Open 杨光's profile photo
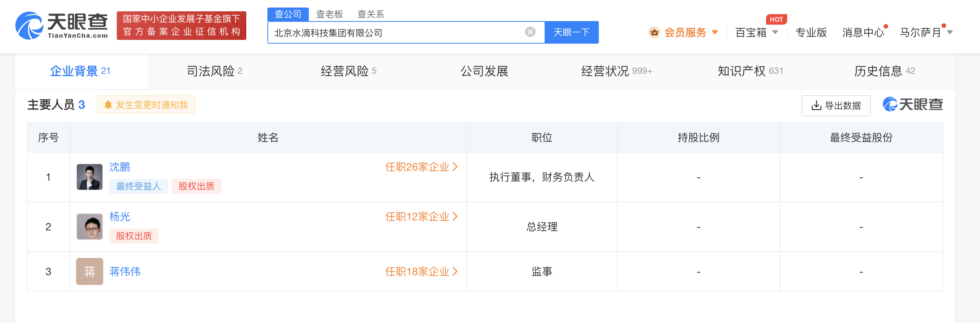 click(89, 226)
